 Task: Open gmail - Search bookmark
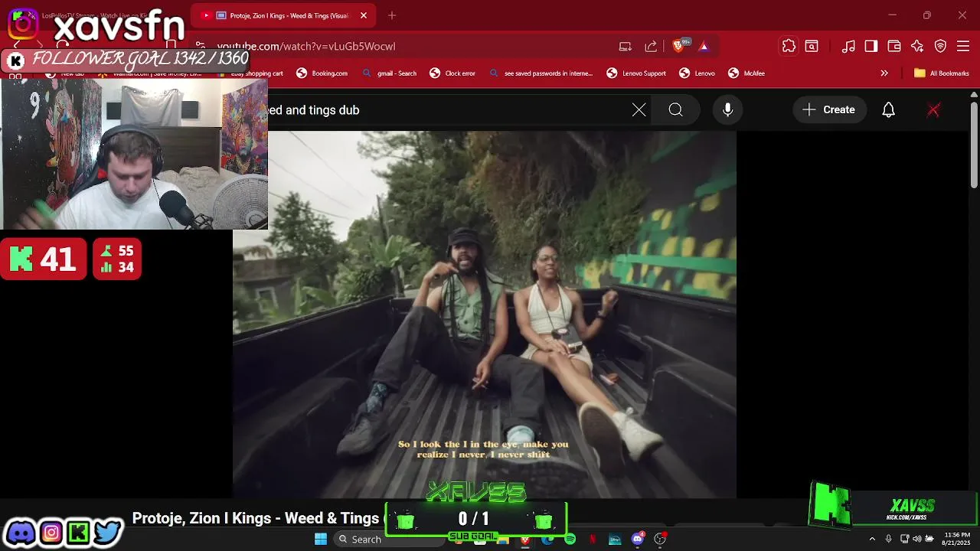point(390,73)
